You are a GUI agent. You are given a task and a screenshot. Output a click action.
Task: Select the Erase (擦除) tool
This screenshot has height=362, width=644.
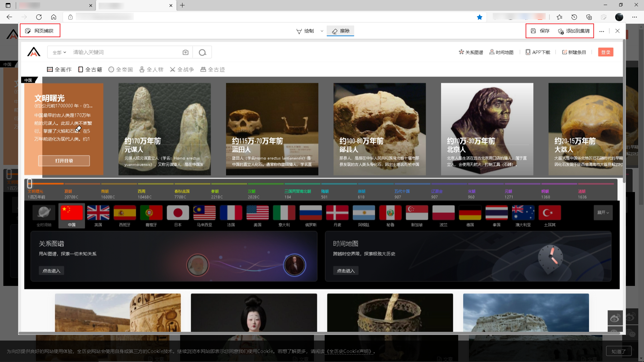pyautogui.click(x=340, y=31)
